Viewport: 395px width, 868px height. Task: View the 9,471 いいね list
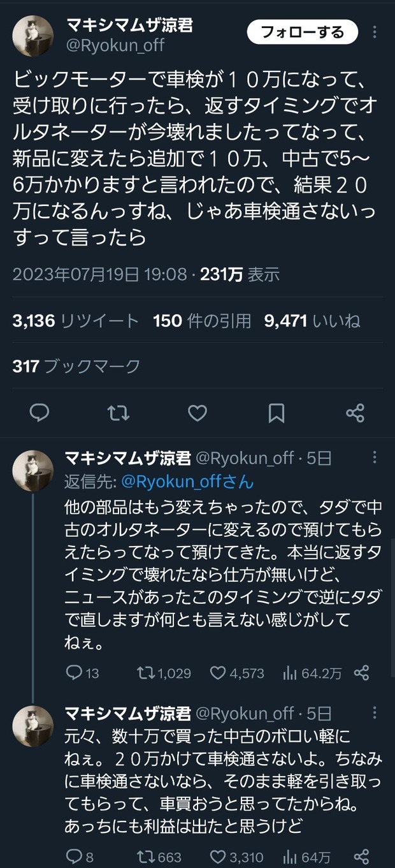click(312, 321)
